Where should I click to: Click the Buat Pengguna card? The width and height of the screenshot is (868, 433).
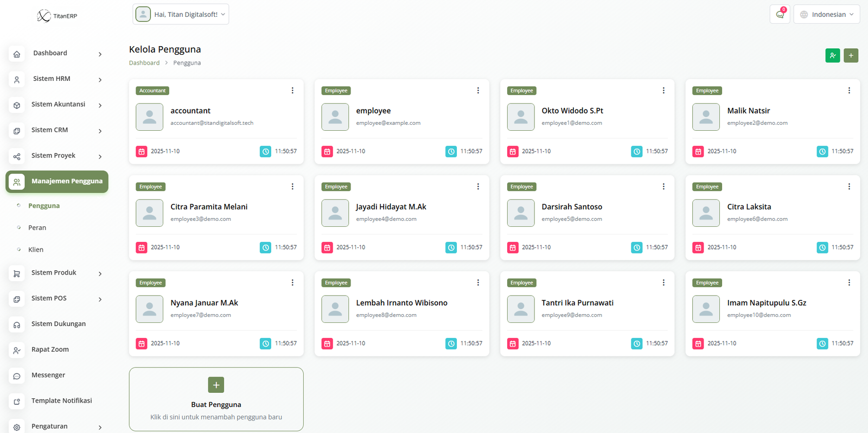click(216, 399)
